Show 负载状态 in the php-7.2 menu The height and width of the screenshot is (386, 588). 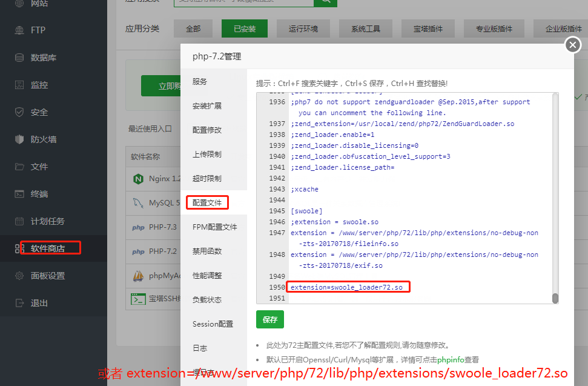[214, 300]
